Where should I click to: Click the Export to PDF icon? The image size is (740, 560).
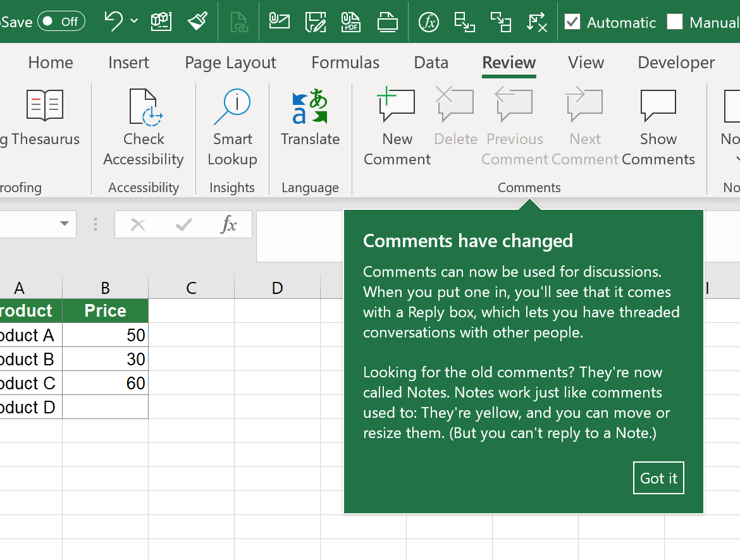[x=351, y=22]
